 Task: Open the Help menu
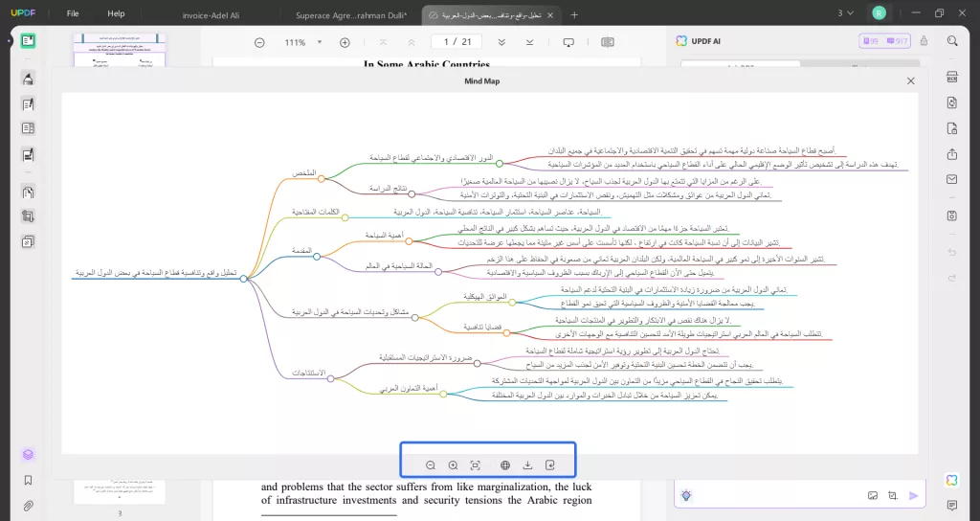point(116,14)
